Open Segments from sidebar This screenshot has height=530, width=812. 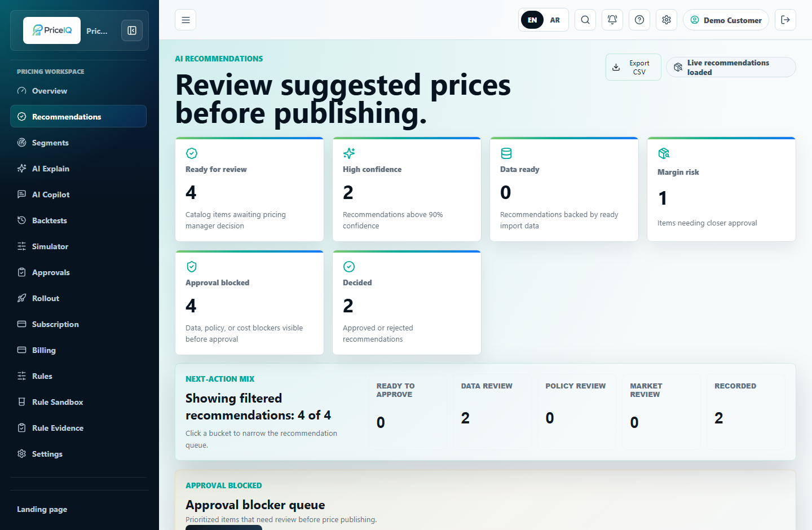[x=78, y=143]
